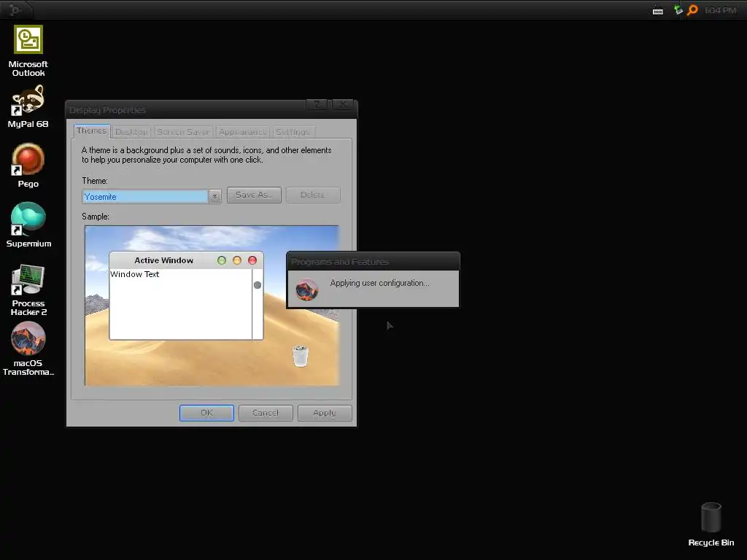The width and height of the screenshot is (747, 560).
Task: Click the clock time in the top bar
Action: [x=720, y=10]
